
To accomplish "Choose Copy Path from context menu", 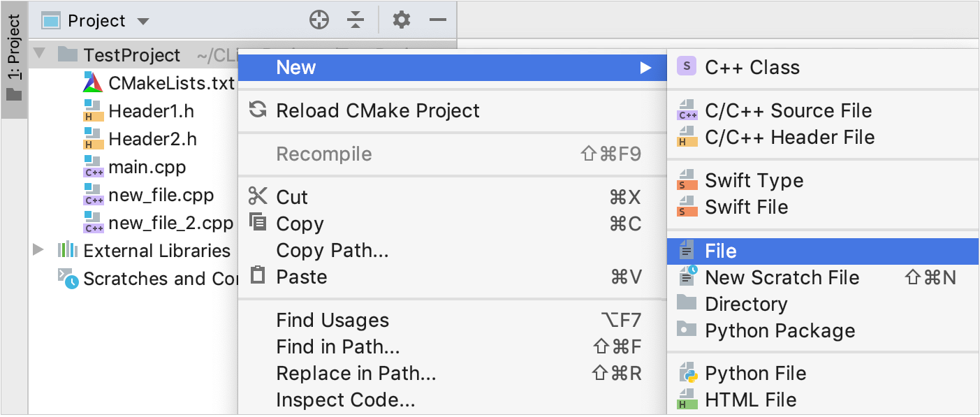I will (332, 249).
